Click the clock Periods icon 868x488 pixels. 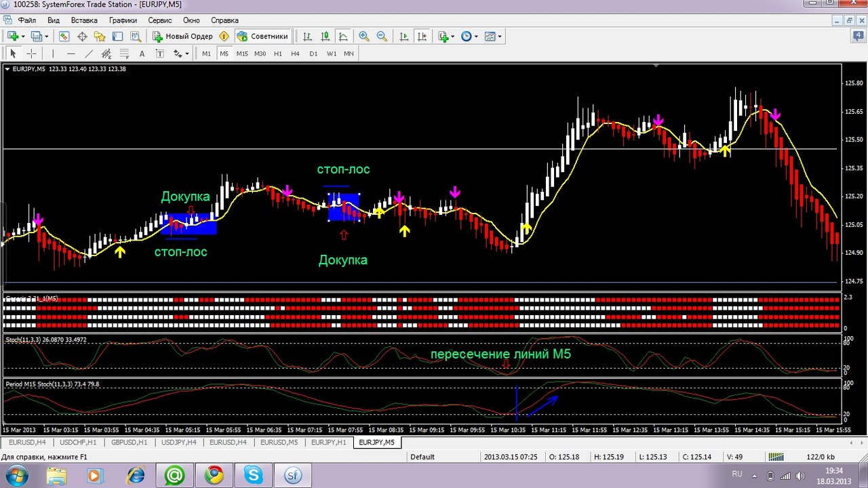pyautogui.click(x=466, y=36)
